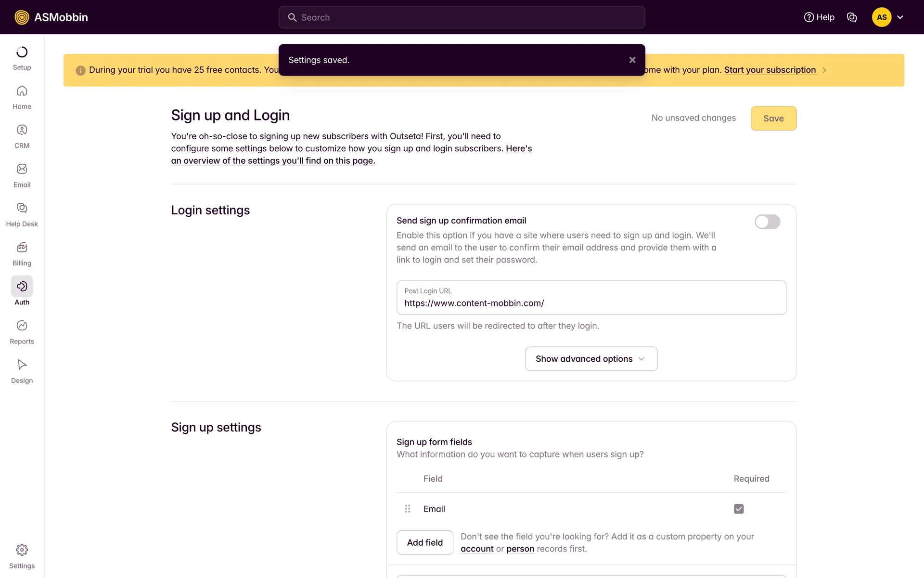Click the chat messages icon in header
This screenshot has width=924, height=578.
[852, 17]
